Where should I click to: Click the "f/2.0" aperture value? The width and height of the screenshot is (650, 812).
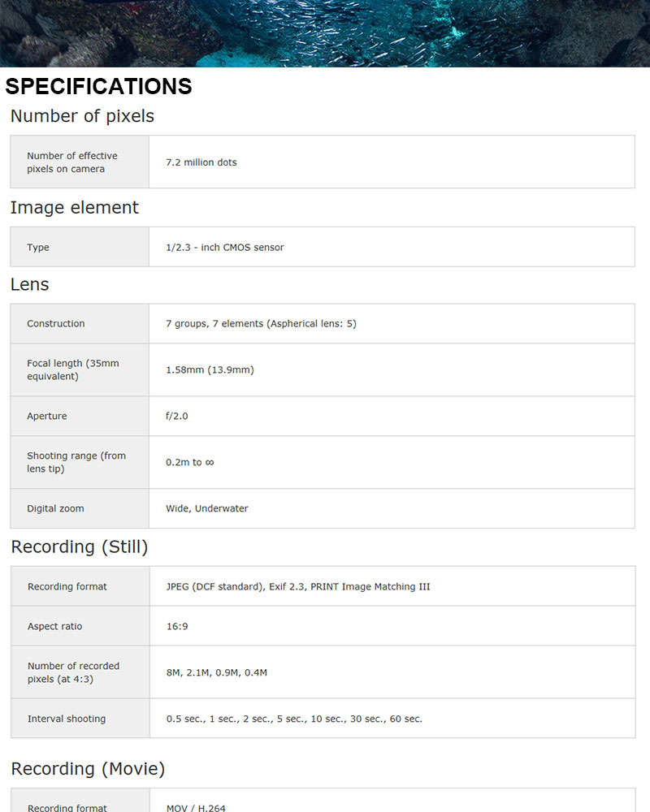(x=177, y=417)
